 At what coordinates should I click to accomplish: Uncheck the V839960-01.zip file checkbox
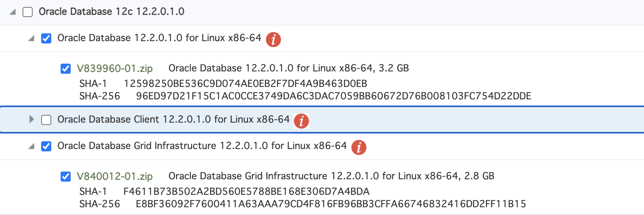66,69
